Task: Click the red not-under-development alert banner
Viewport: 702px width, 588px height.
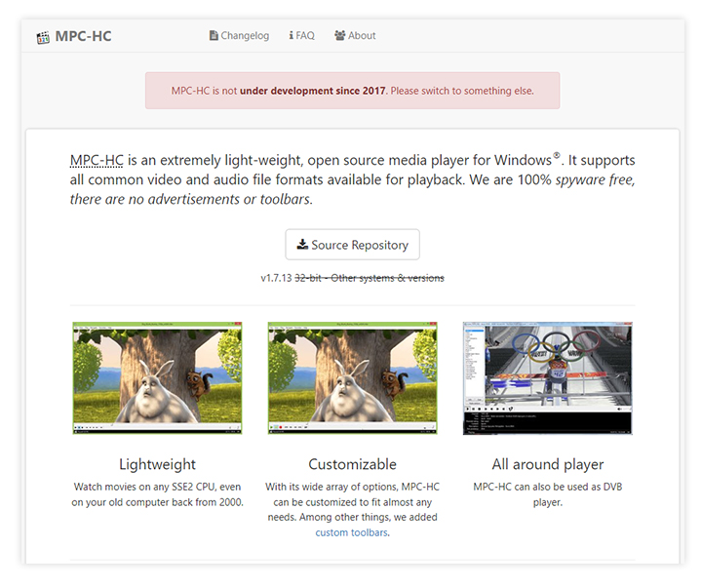Action: 352,91
